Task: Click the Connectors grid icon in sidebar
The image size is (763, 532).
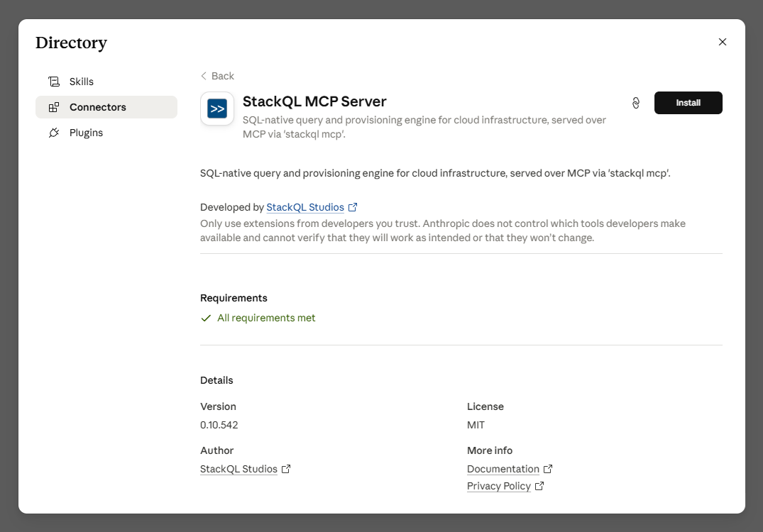Action: (54, 107)
